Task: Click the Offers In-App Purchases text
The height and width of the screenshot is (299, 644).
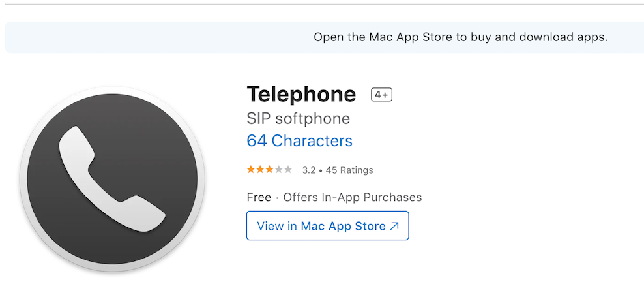Action: pos(353,197)
